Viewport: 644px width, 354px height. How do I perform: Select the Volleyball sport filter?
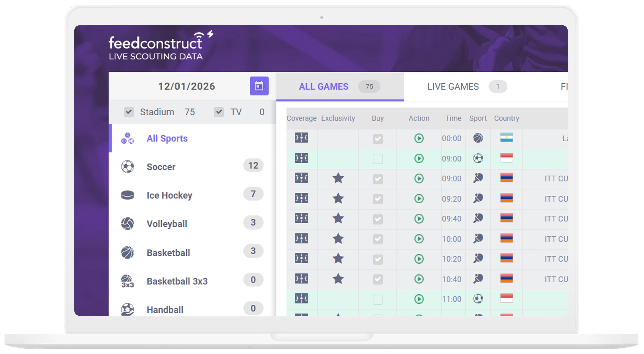tap(167, 224)
